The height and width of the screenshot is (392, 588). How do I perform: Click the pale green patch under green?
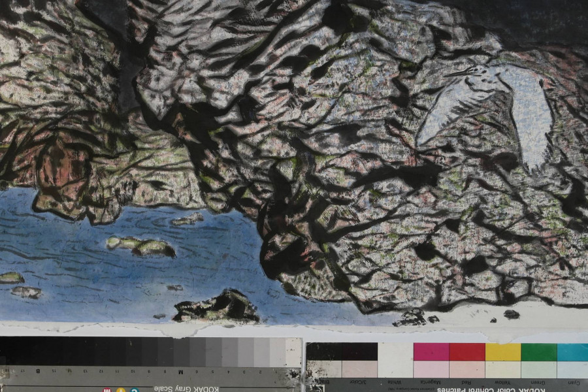tap(539, 370)
